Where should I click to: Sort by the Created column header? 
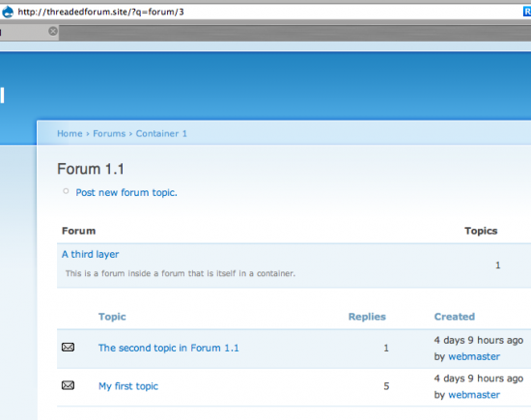pos(455,317)
